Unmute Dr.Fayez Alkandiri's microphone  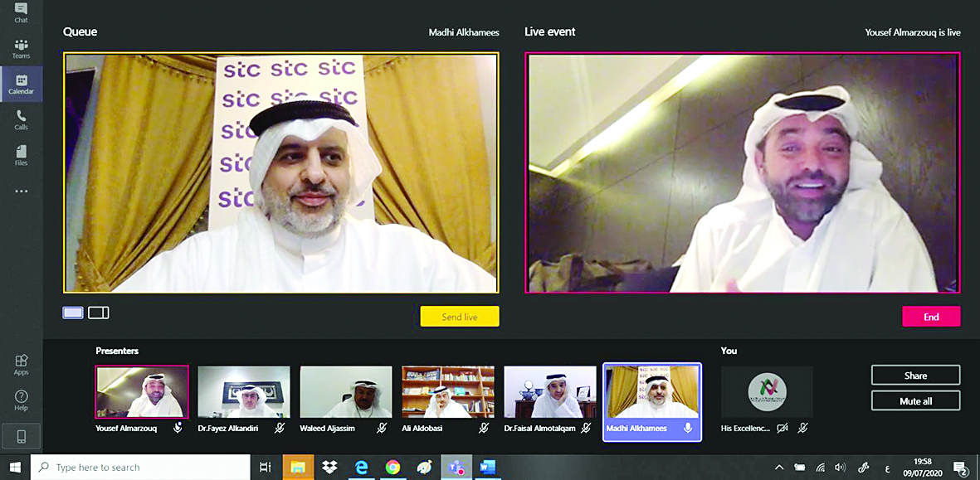pos(280,428)
